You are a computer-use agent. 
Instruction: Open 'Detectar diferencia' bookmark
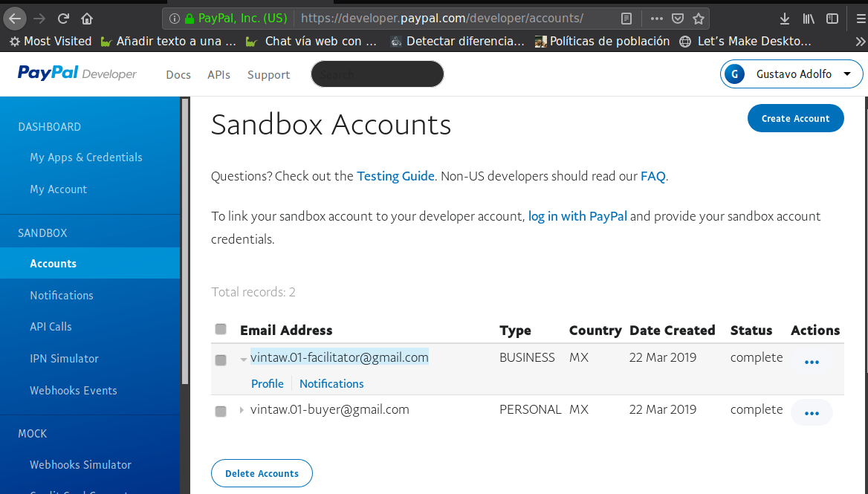pos(457,42)
